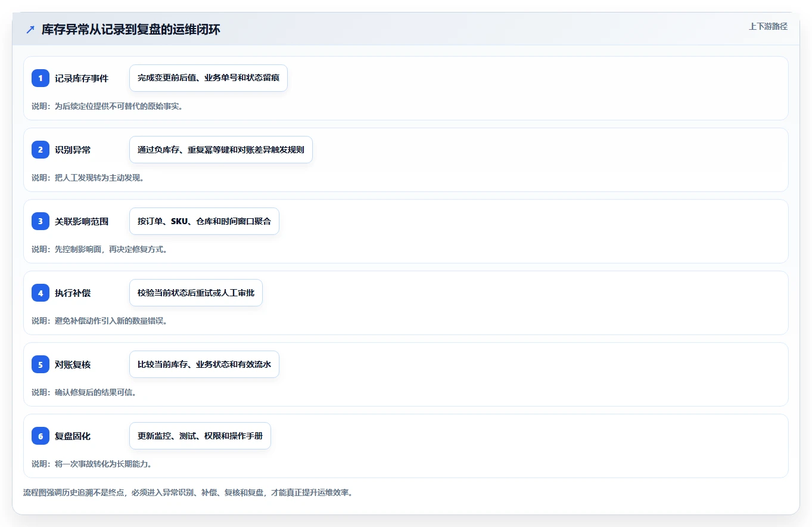Click the chip 校验当前状态后重试或人工审批

(x=196, y=293)
